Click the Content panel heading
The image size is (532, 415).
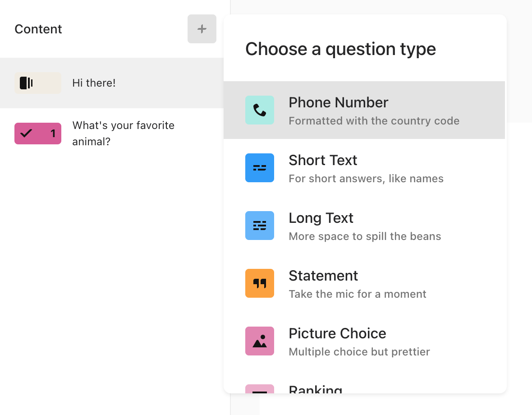(x=38, y=29)
